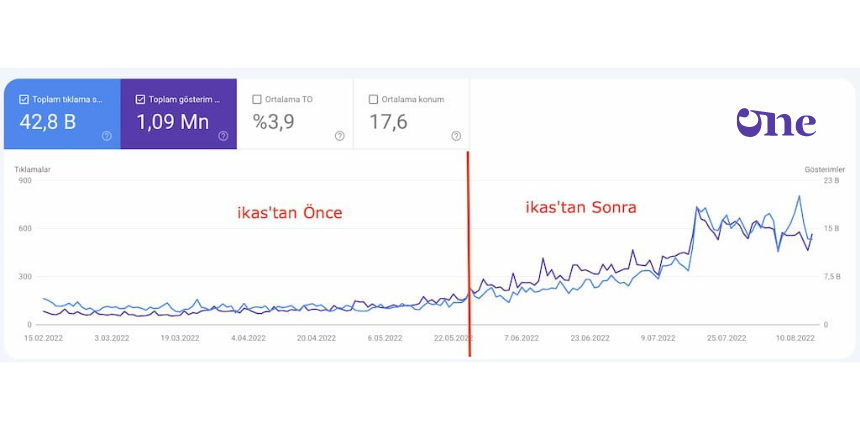Click the 10.08.2022 date label
This screenshot has width=860, height=430.
(796, 338)
